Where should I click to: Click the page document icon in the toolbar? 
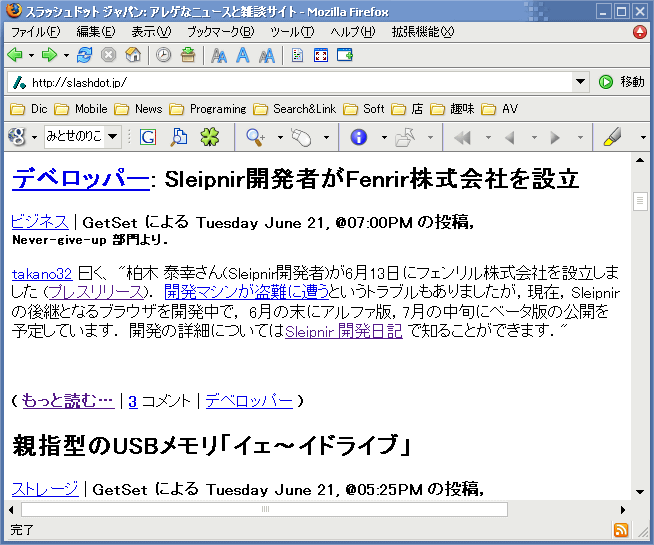click(297, 55)
